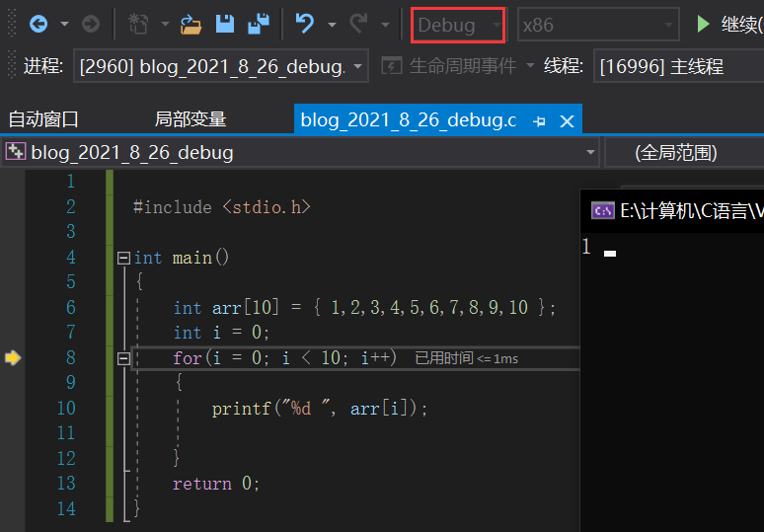Image resolution: width=764 pixels, height=532 pixels.
Task: Click the debug toolbar grip beside 进程
Action: coord(12,65)
